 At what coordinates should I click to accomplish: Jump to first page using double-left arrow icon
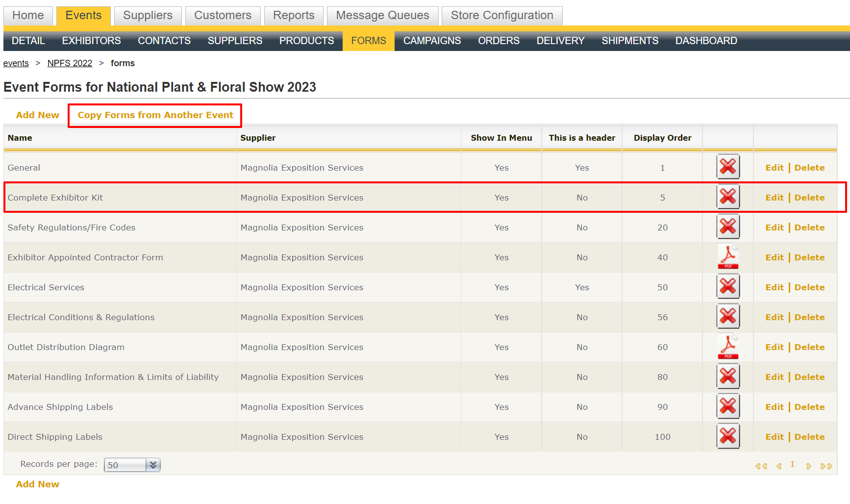click(761, 466)
